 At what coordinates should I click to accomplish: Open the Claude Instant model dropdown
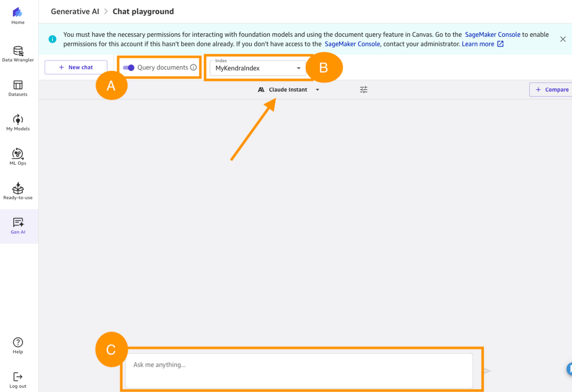coord(288,90)
